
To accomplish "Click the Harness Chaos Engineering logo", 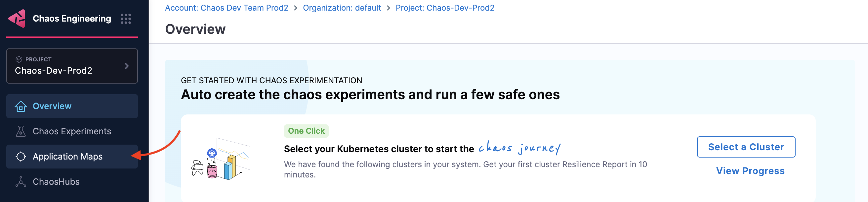I will (x=17, y=19).
